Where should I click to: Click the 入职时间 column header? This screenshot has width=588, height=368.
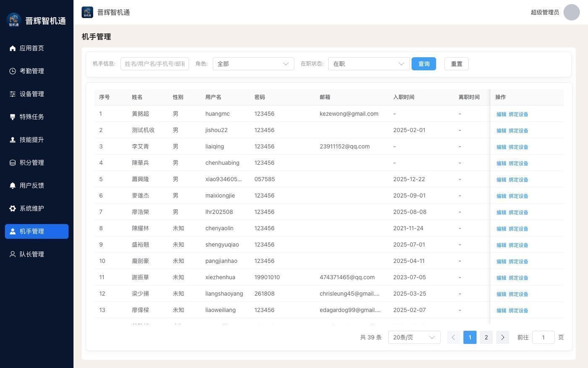click(404, 98)
